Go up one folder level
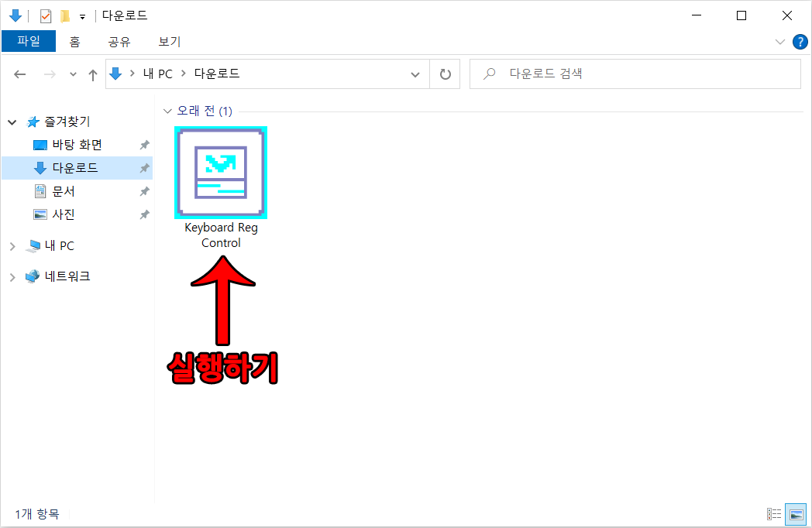 coord(93,74)
